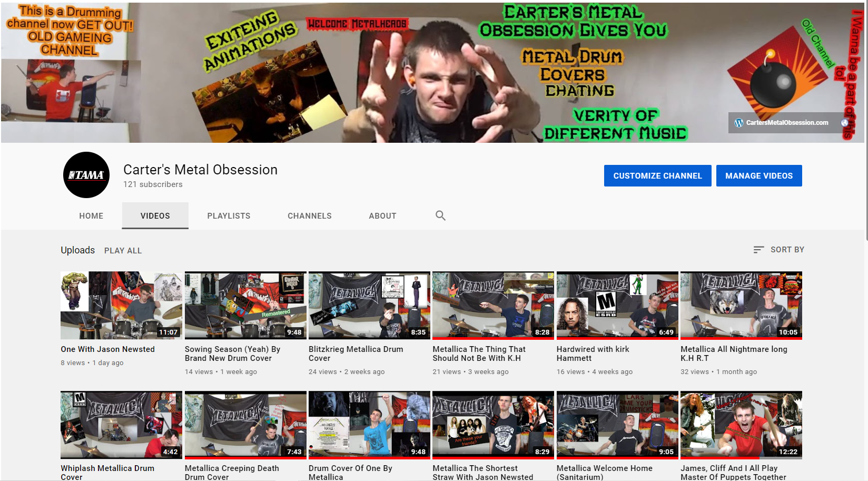Click "8 views • 1 day ago" text
This screenshot has height=481, width=868.
click(x=92, y=363)
